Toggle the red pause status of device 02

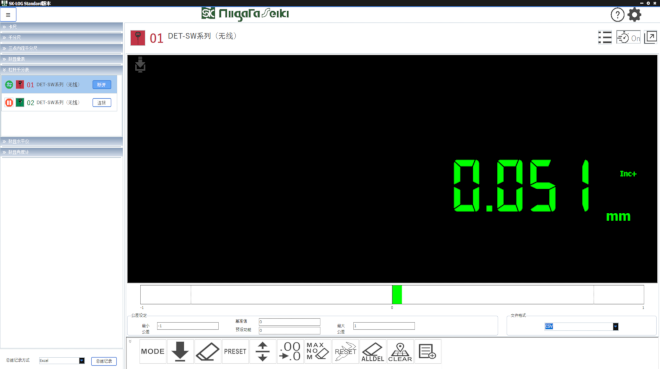pos(9,102)
